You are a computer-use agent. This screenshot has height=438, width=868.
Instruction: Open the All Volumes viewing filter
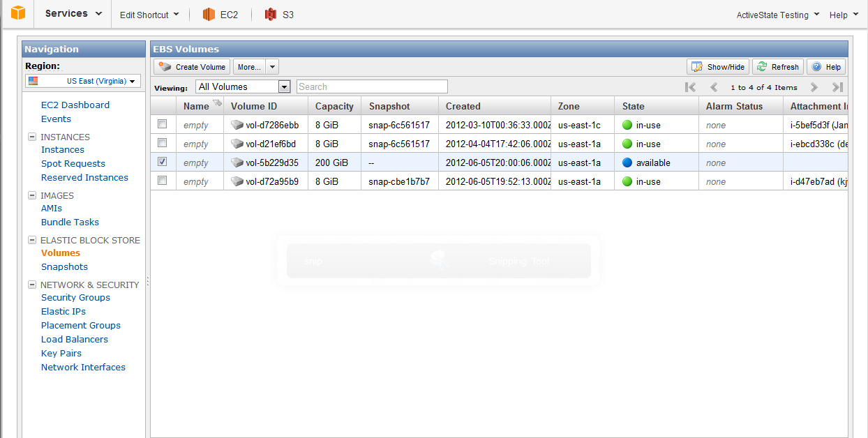tap(243, 86)
